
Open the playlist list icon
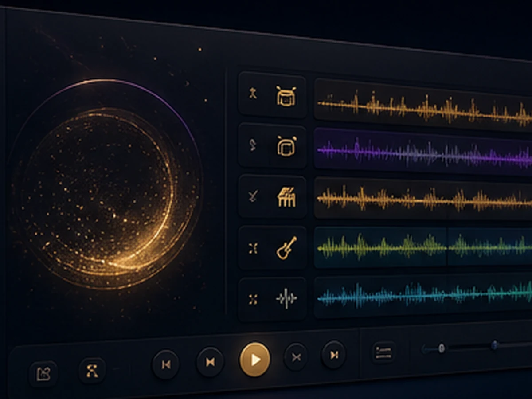[383, 353]
